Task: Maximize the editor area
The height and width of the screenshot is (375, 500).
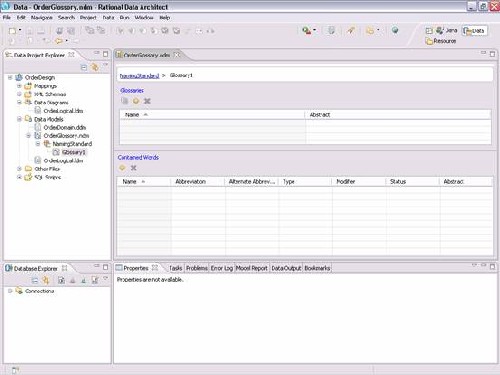Action: 492,54
